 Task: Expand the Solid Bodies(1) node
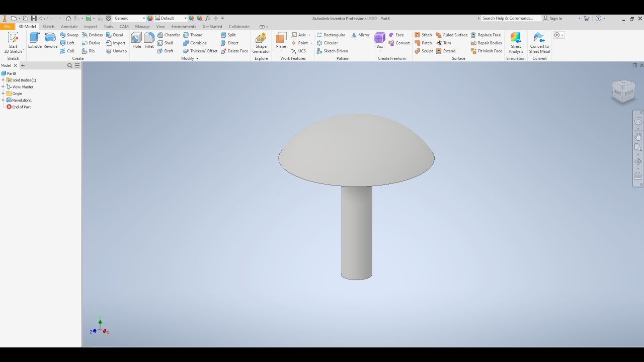[3, 80]
